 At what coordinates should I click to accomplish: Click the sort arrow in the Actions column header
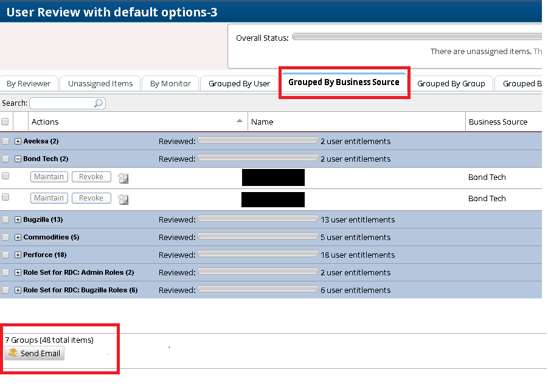point(240,122)
